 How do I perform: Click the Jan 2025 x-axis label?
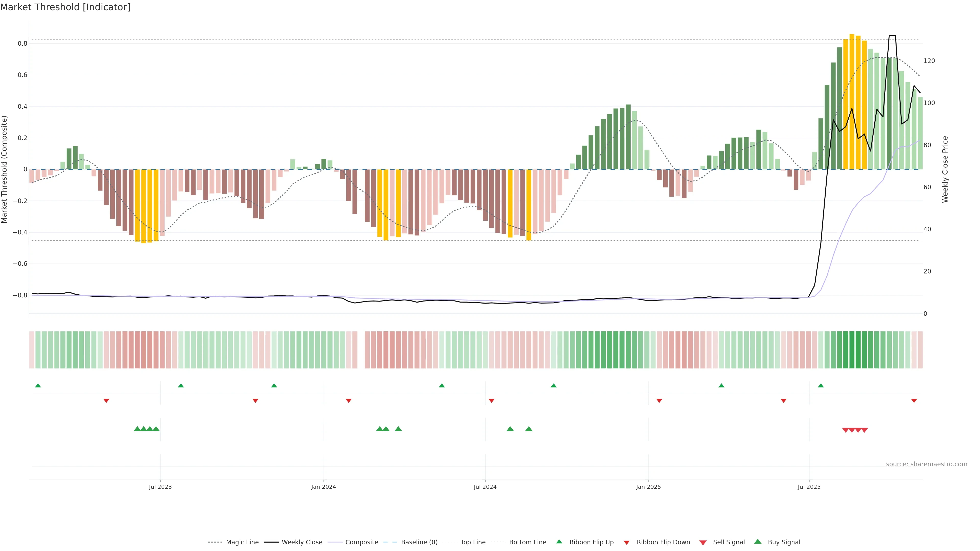pos(648,487)
